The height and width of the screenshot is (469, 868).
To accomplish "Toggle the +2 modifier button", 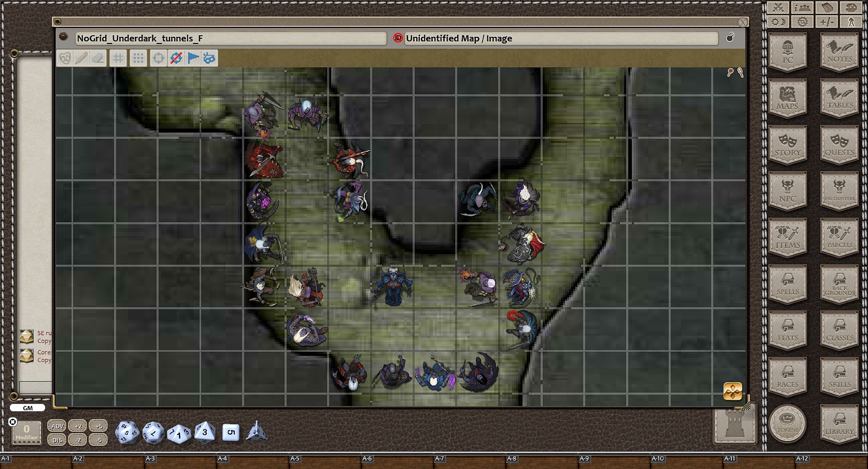I will tap(78, 426).
